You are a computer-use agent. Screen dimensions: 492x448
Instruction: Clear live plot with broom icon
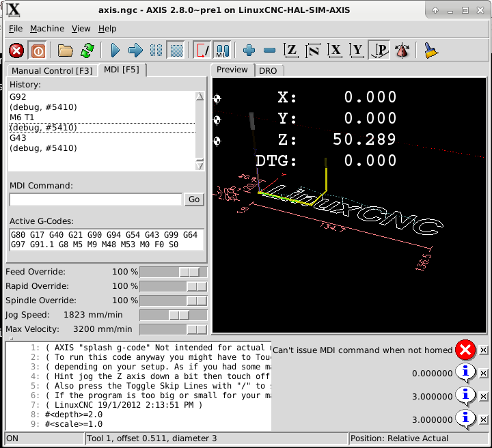coord(431,50)
